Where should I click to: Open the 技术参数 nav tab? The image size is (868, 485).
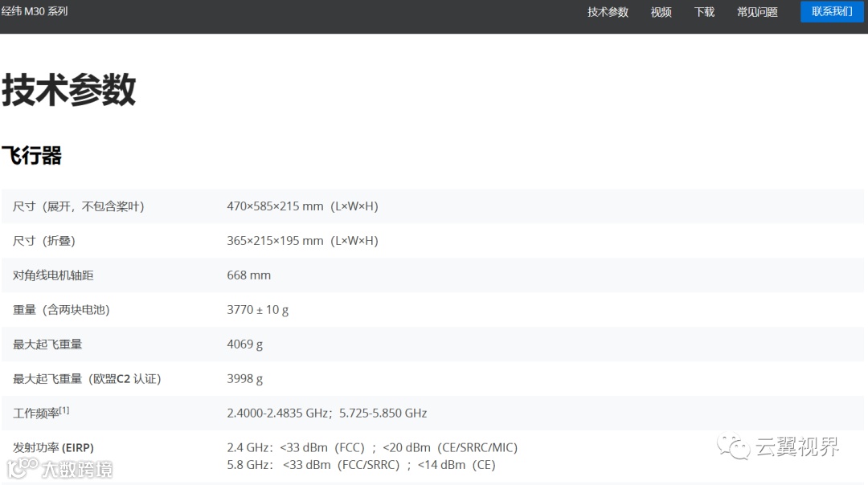tap(608, 12)
